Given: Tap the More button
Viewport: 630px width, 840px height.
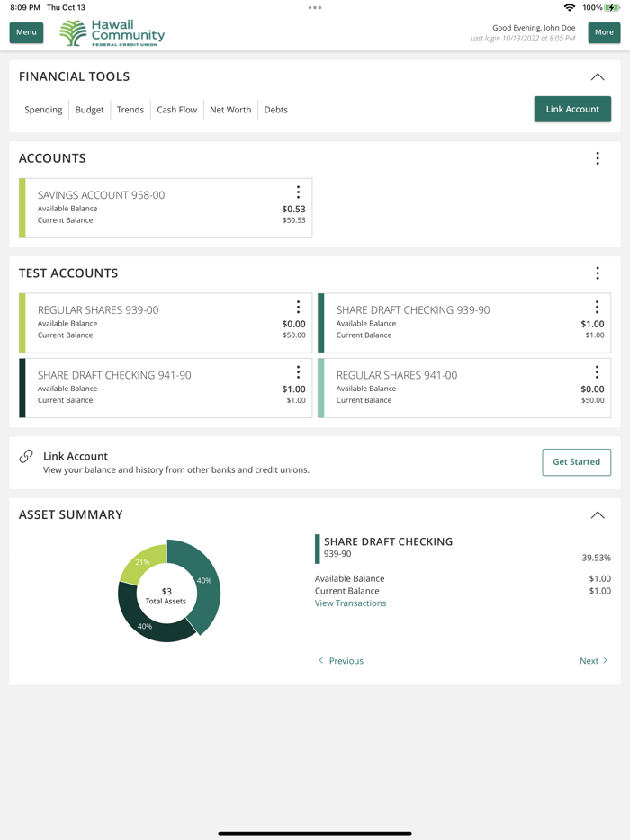Looking at the screenshot, I should tap(604, 32).
